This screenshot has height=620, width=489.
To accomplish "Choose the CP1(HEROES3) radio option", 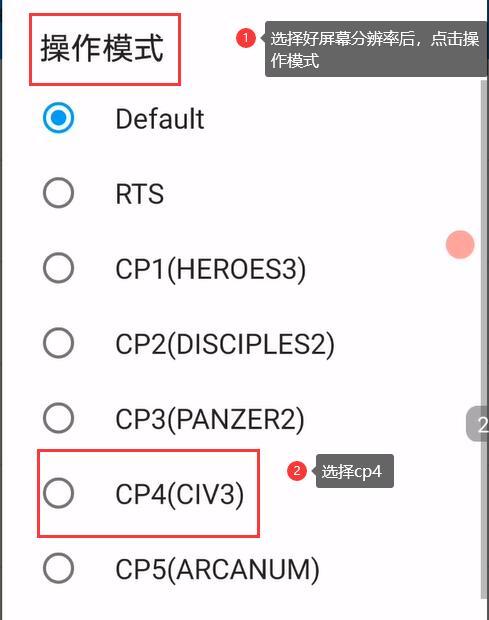I will click(59, 268).
